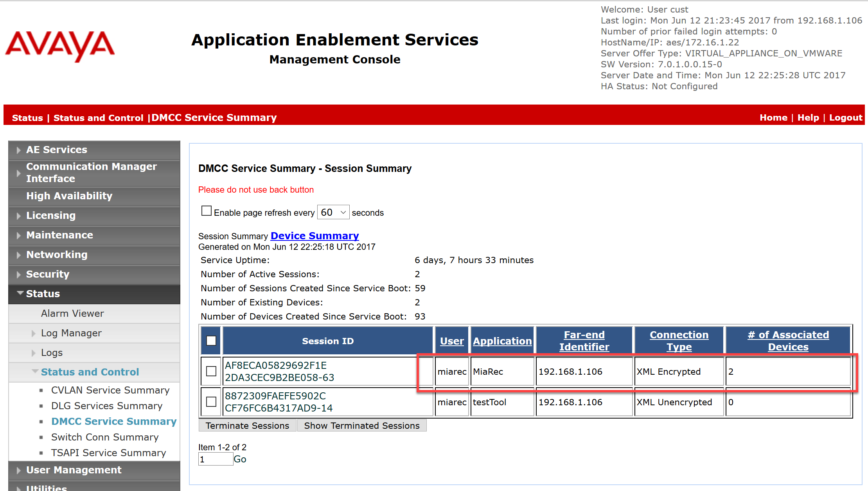Click the Session ID column header
Screen dimensions: 868x491
328,341
